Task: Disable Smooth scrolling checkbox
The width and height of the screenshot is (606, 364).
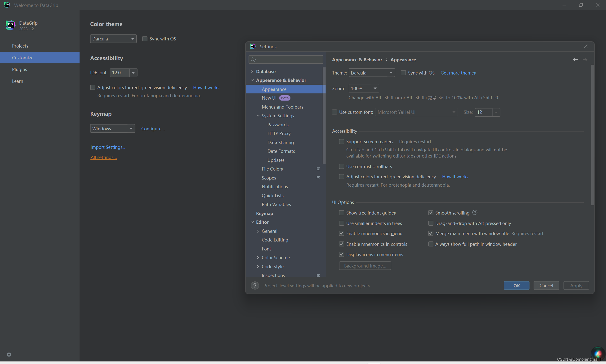Action: (x=431, y=213)
